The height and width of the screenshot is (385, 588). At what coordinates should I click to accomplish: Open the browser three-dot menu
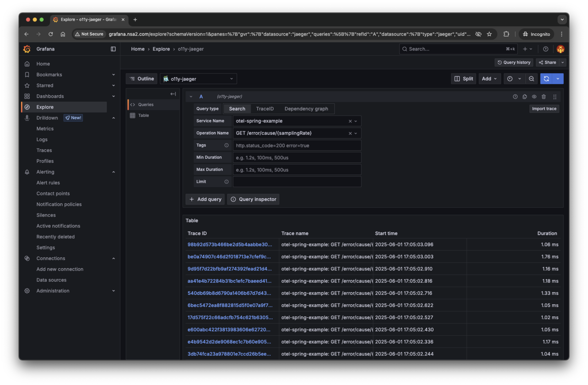(561, 34)
